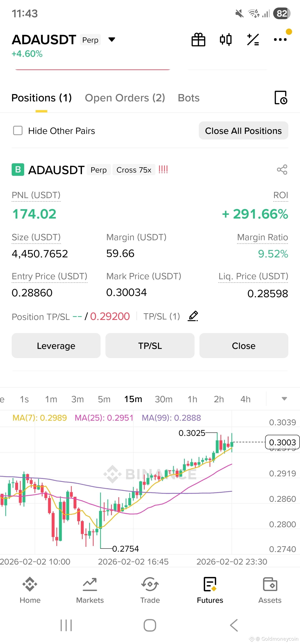Select the 3m chart interval
This screenshot has width=300, height=644.
tap(77, 399)
